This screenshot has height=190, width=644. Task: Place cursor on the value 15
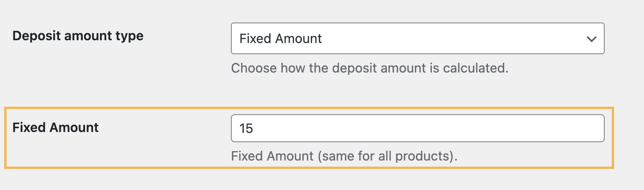(x=246, y=128)
